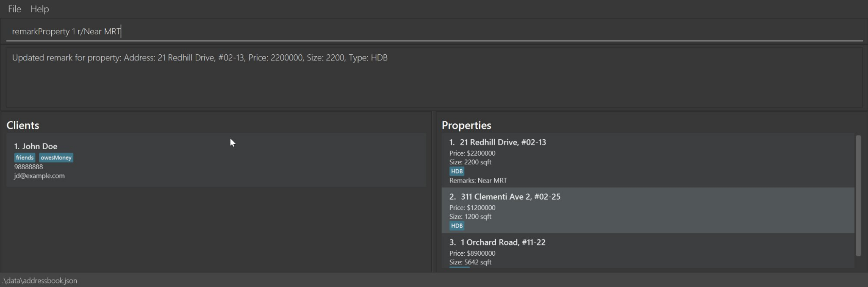Click the Remarks: Near MRT text
Image resolution: width=868 pixels, height=287 pixels.
tap(478, 181)
